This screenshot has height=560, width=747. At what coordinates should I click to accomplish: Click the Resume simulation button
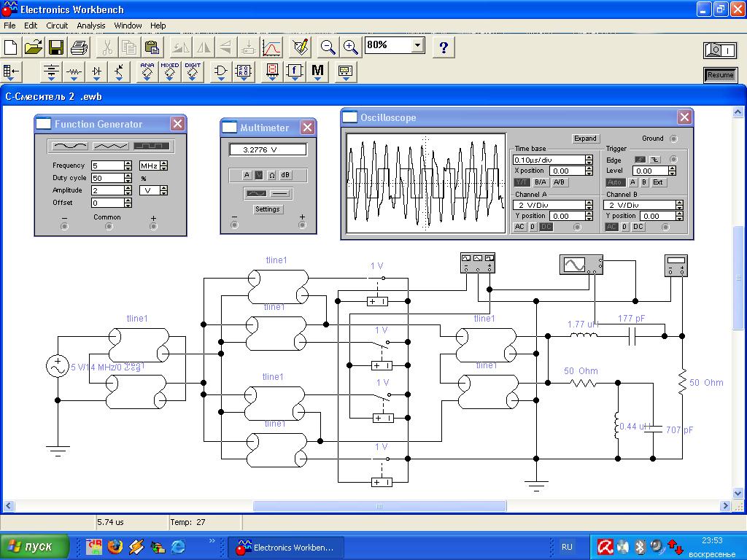(x=720, y=75)
